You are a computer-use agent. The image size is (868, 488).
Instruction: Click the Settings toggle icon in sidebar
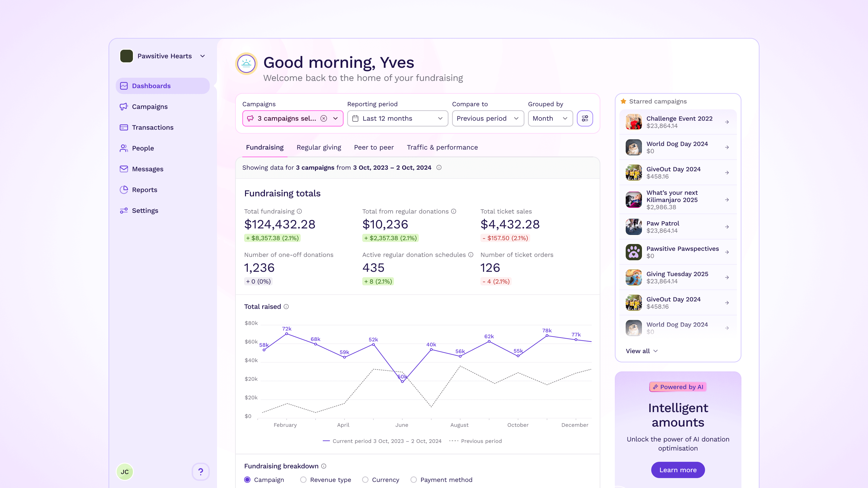coord(124,211)
